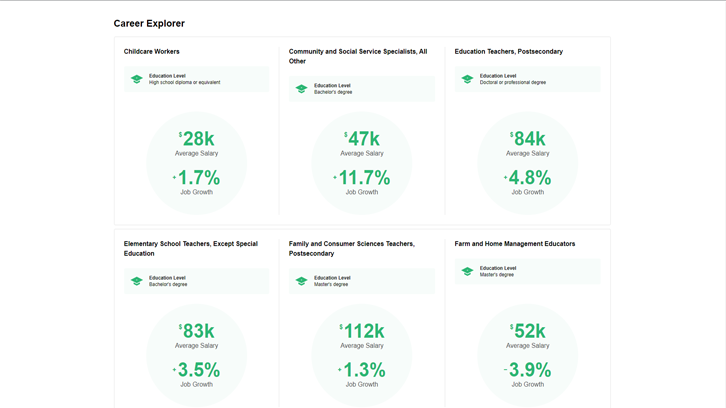
Task: Click the Career Explorer heading
Action: 149,24
